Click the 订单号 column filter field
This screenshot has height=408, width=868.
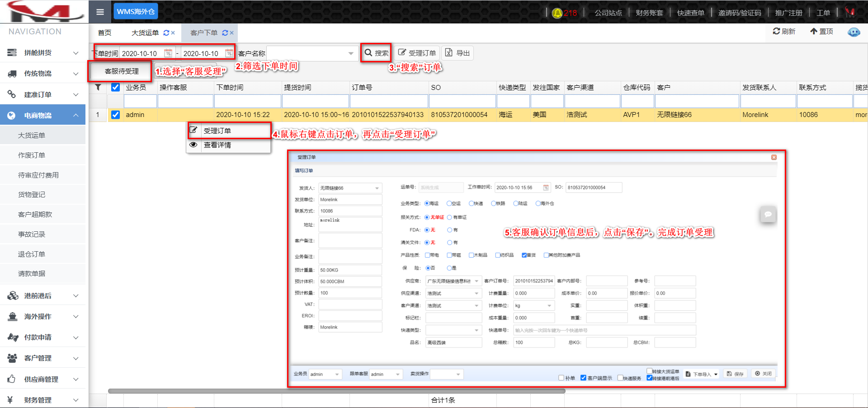pyautogui.click(x=389, y=101)
